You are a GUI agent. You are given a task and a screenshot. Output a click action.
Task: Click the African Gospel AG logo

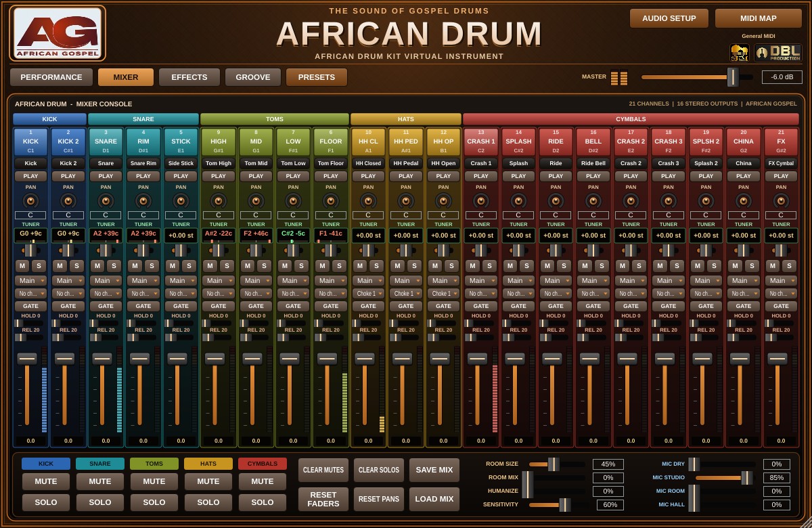pos(58,33)
